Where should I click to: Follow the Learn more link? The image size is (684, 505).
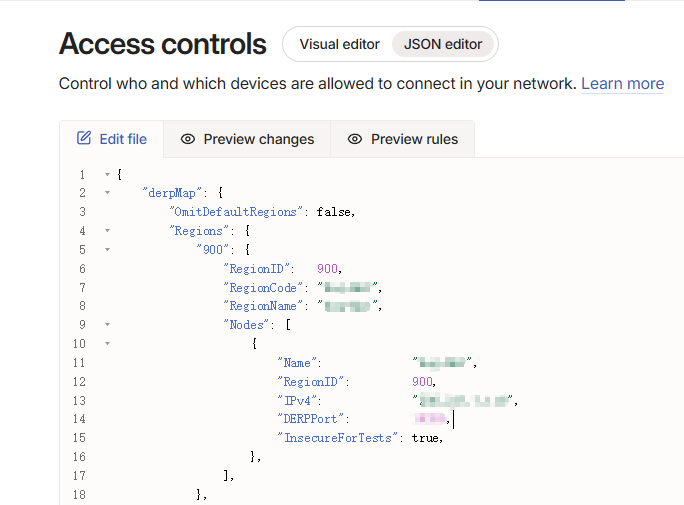point(622,83)
